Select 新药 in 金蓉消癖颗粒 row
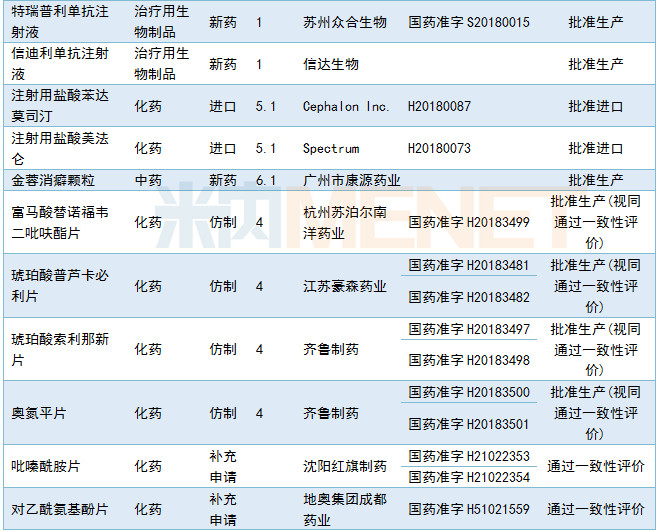Viewport: 660px width, 531px height. click(223, 181)
